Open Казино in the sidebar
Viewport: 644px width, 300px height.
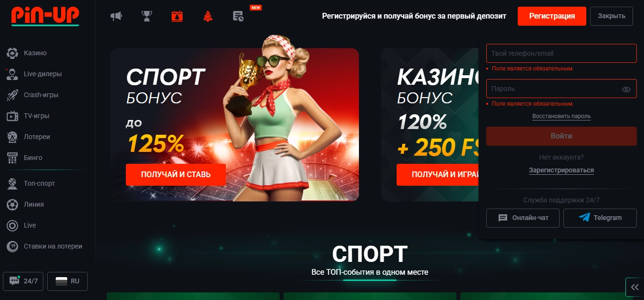[35, 53]
